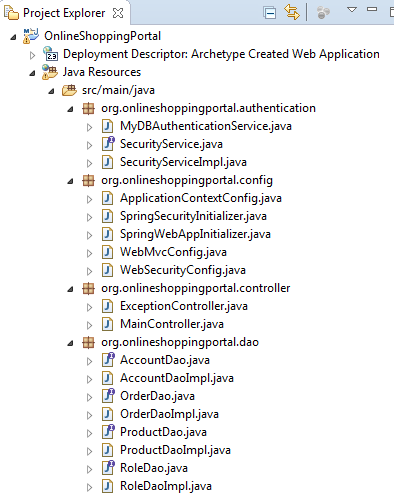
Task: Click the Deployment Descriptor icon
Action: [x=50, y=54]
